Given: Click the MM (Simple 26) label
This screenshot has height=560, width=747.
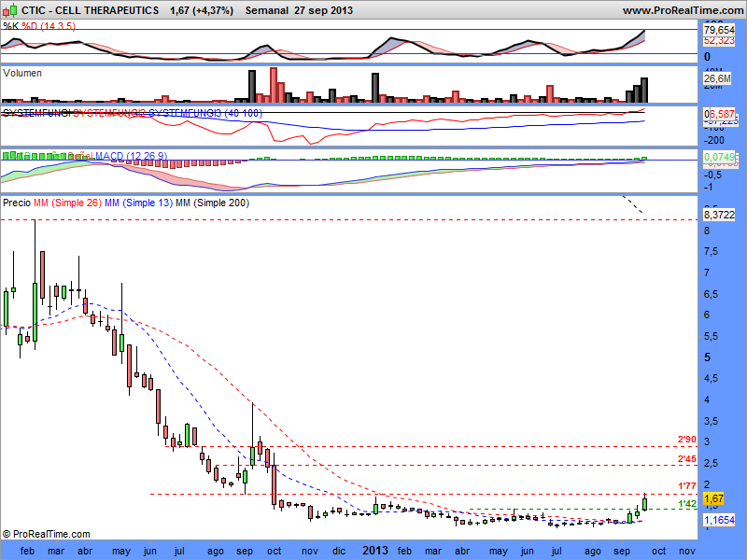Looking at the screenshot, I should (x=67, y=203).
